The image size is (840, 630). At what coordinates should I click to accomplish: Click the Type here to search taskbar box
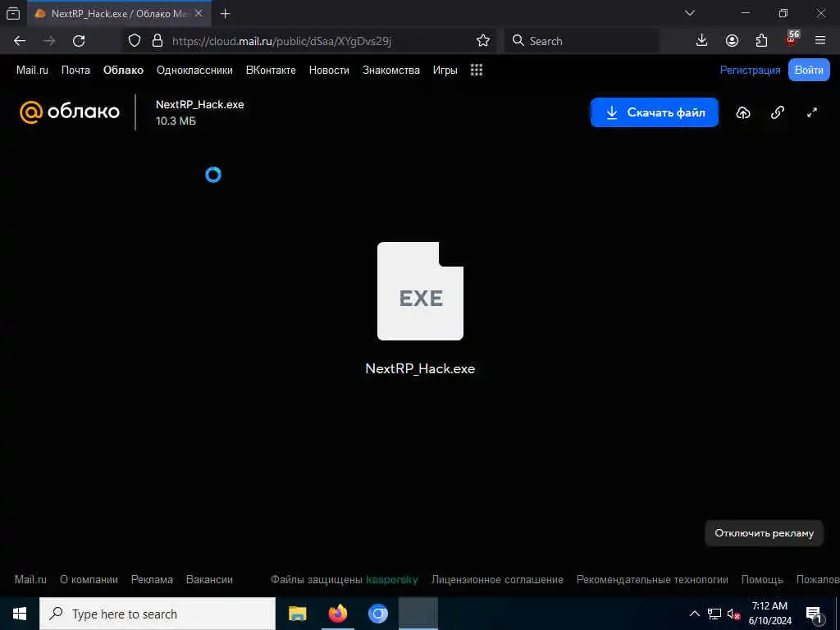click(157, 614)
